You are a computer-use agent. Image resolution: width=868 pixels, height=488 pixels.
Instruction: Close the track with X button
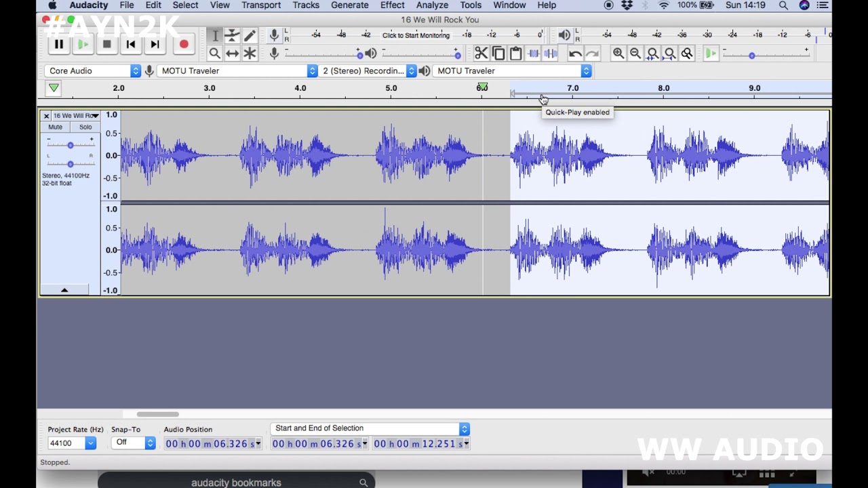(47, 116)
